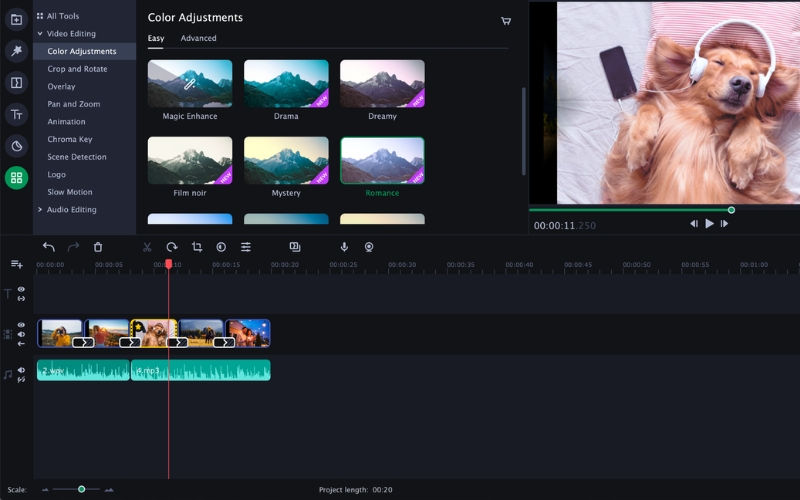Click the Color Adjustments panel scrollbar
The image size is (800, 500).
click(x=523, y=132)
